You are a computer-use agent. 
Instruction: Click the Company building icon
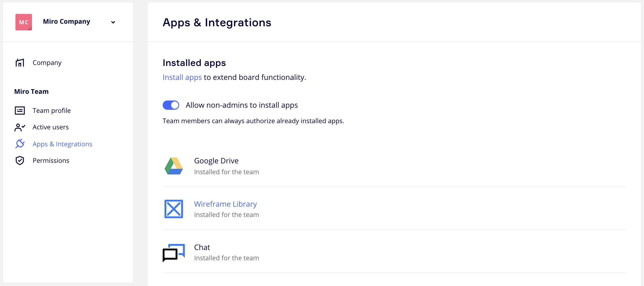coord(20,63)
